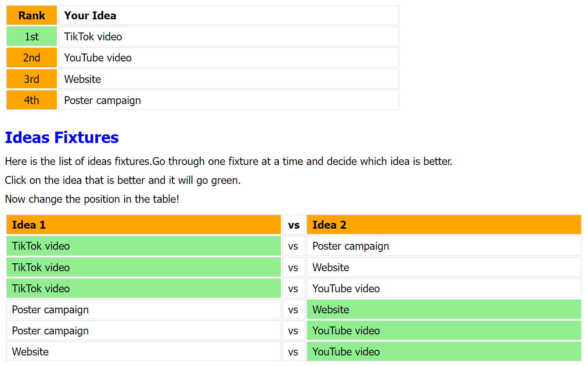The height and width of the screenshot is (366, 588).
Task: Toggle YouTube video in the Website vs YouTube fixture
Action: click(x=444, y=352)
